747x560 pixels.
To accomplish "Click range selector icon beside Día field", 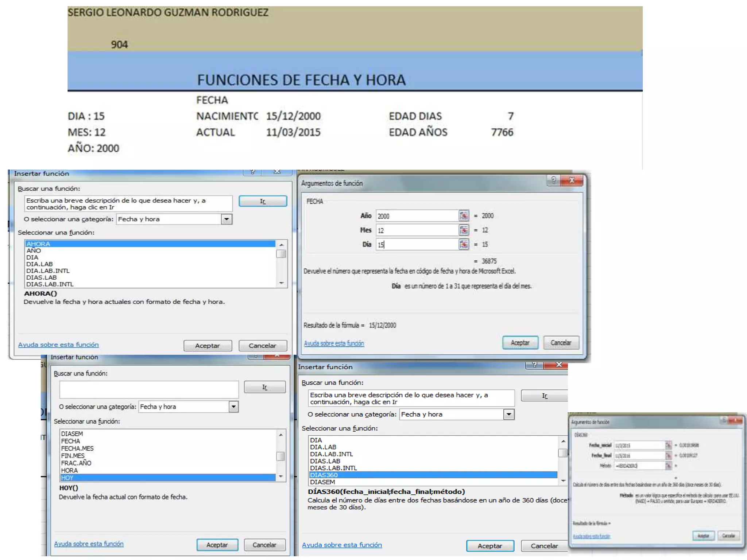I will click(x=464, y=244).
